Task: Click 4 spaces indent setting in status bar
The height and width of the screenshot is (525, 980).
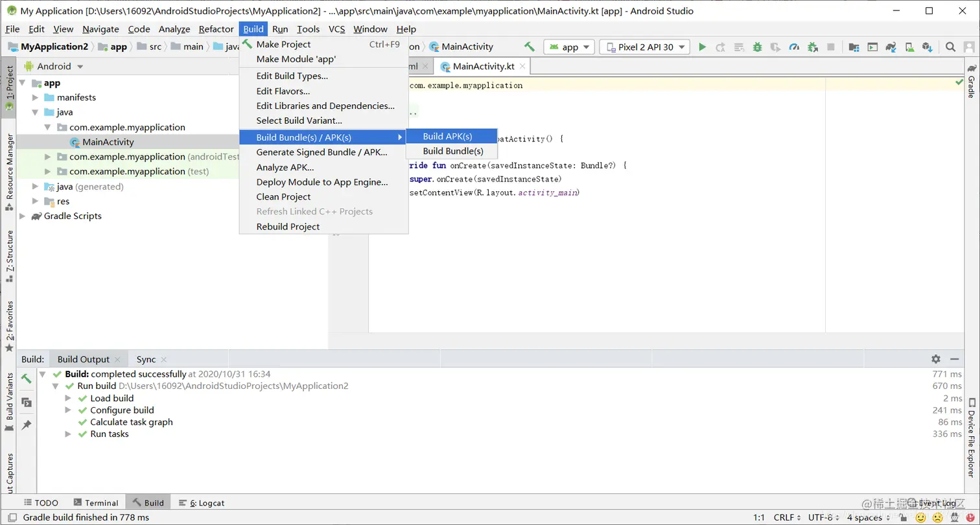Action: coord(869,517)
